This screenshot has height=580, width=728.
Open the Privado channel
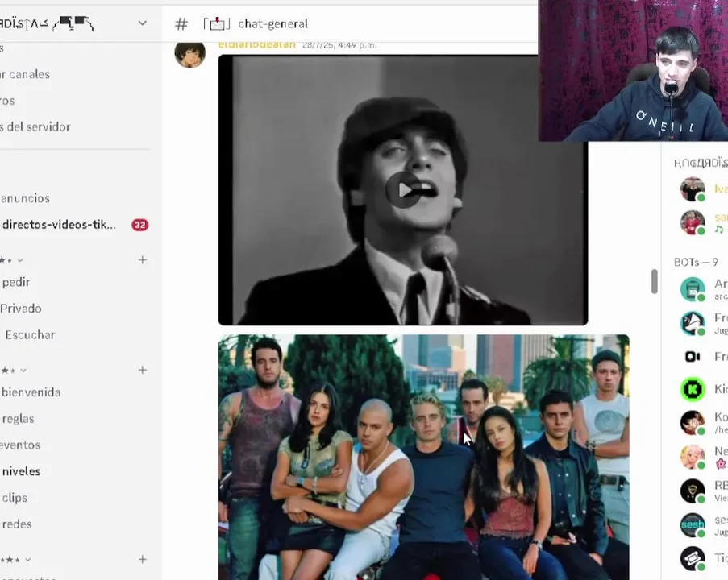pyautogui.click(x=21, y=309)
